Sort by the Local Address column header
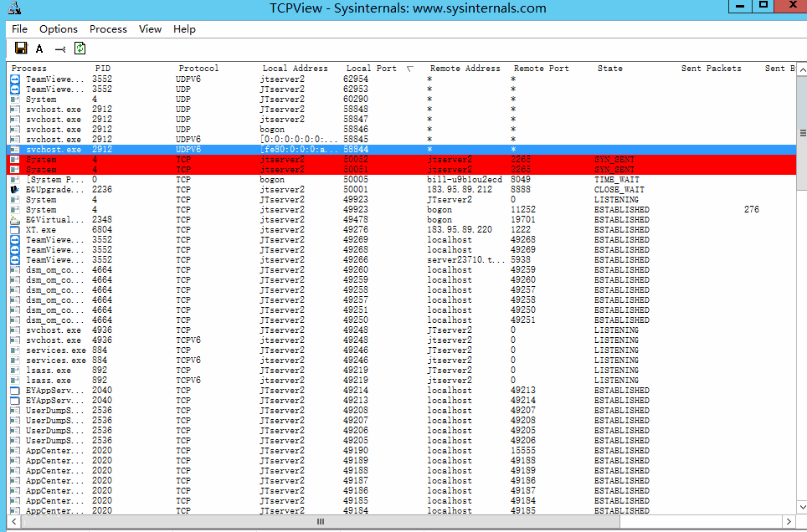The width and height of the screenshot is (807, 532). (295, 68)
